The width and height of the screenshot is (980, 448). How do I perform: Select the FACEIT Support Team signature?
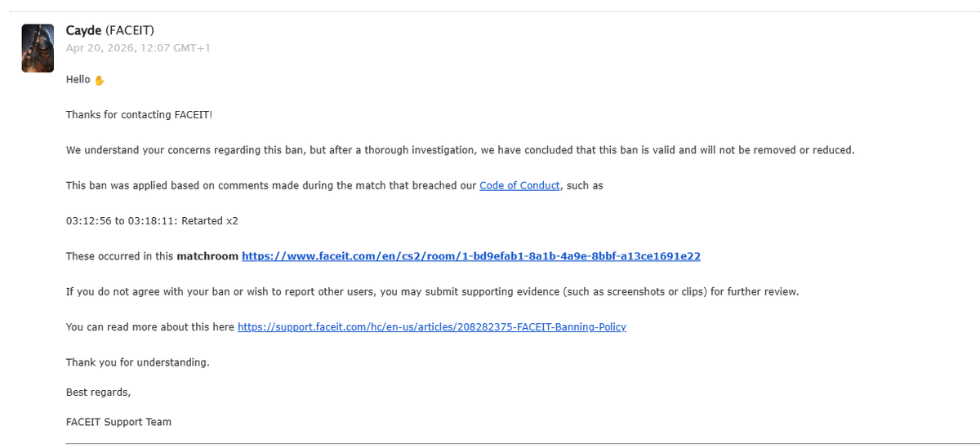click(118, 422)
